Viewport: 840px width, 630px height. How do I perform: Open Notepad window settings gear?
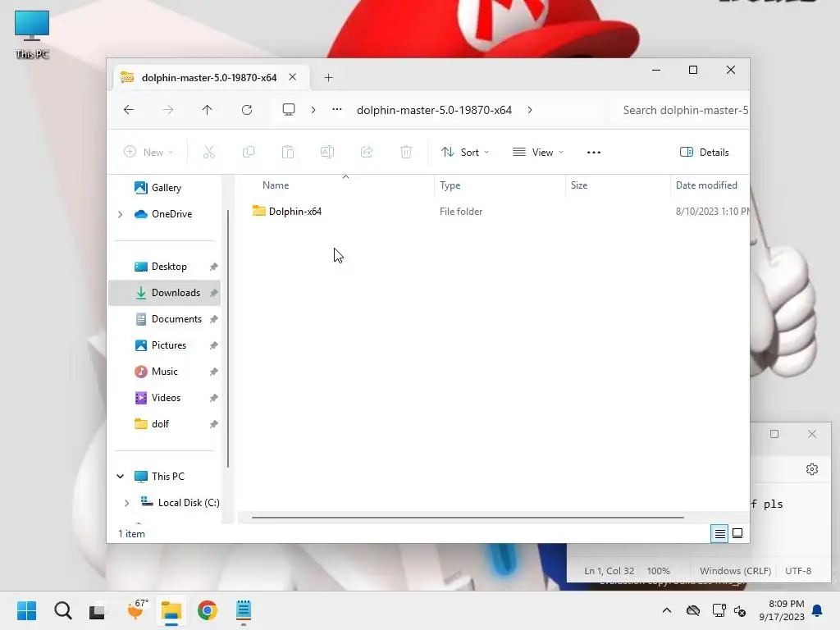812,469
